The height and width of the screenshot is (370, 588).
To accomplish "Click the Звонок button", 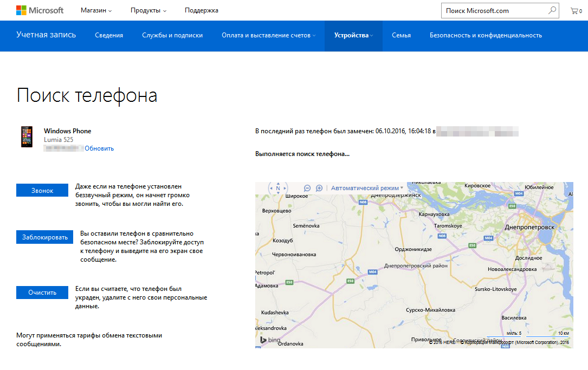I will [x=42, y=191].
